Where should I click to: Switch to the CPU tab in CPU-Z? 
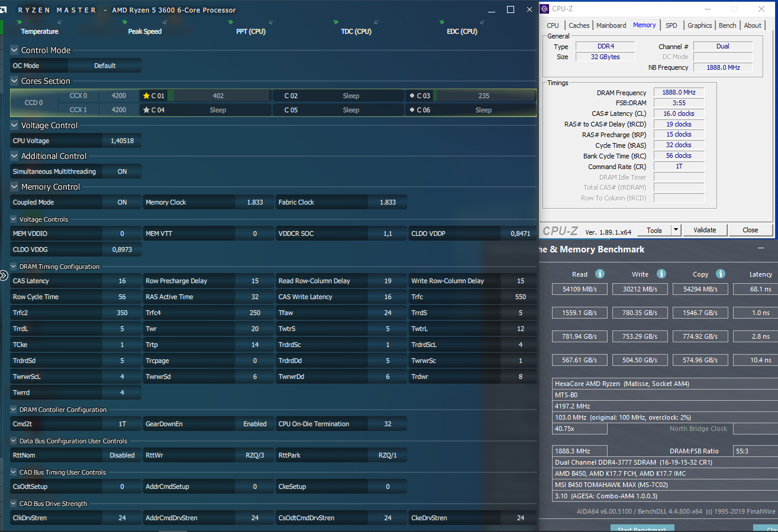(553, 25)
